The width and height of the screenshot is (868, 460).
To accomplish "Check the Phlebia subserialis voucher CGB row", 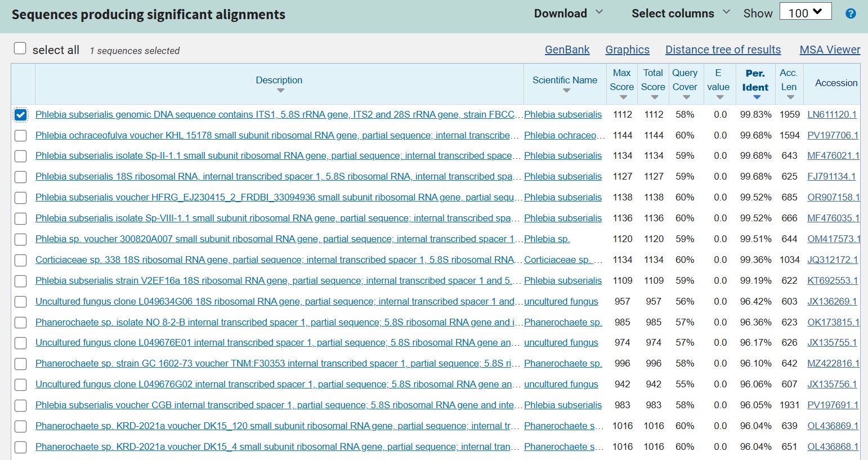I will click(20, 405).
